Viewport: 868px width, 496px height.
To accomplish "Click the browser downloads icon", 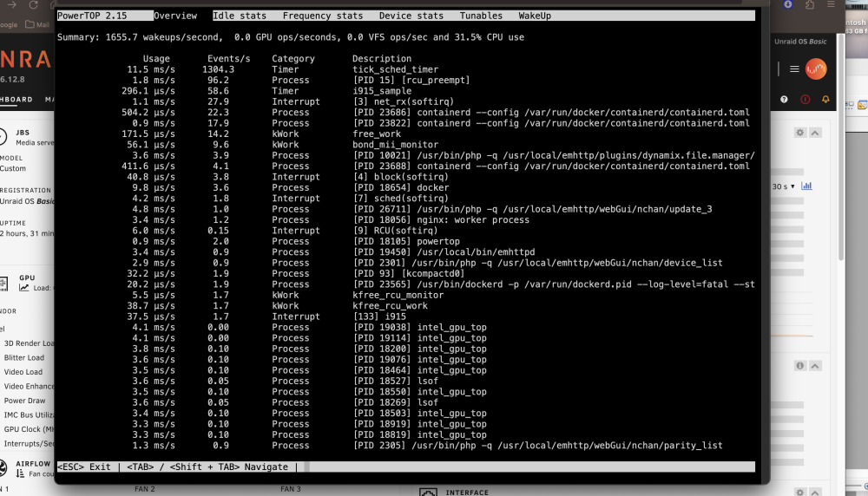I will click(788, 4).
